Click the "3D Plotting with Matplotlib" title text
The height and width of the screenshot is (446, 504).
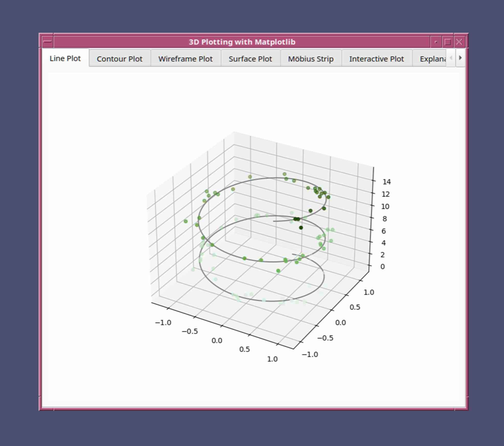pyautogui.click(x=242, y=42)
